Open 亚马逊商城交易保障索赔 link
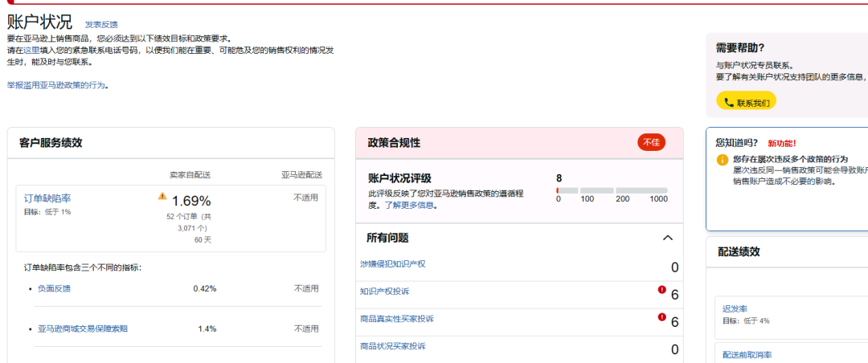This screenshot has height=363, width=868. (83, 328)
